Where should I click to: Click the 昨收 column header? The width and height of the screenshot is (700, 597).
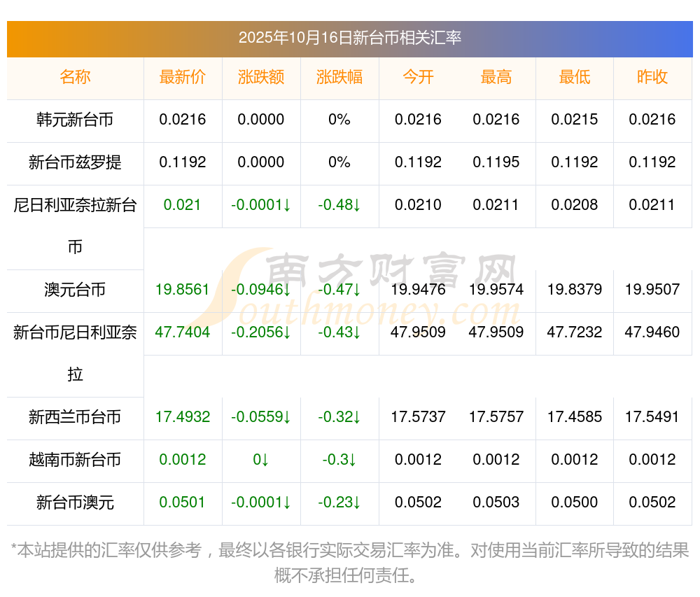coord(652,77)
